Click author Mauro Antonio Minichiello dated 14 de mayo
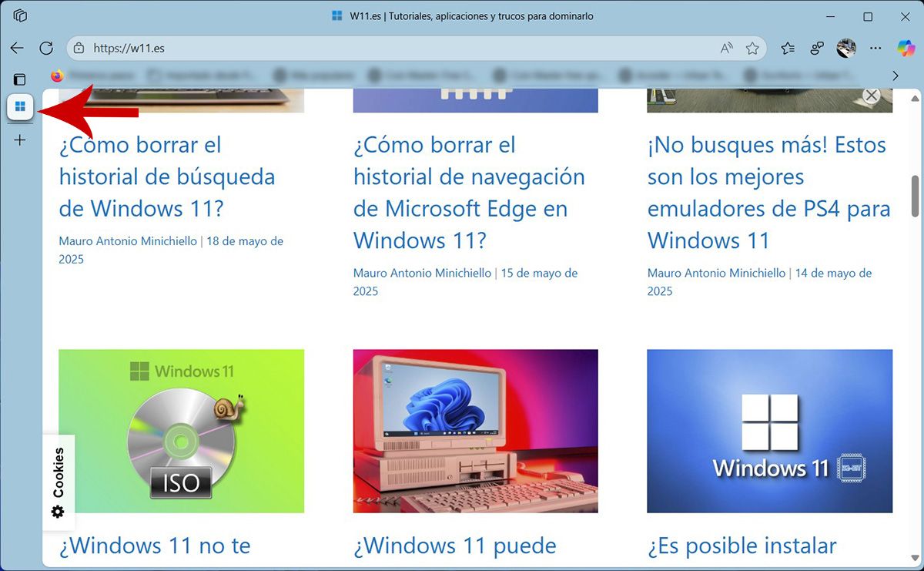This screenshot has height=571, width=924. [716, 273]
